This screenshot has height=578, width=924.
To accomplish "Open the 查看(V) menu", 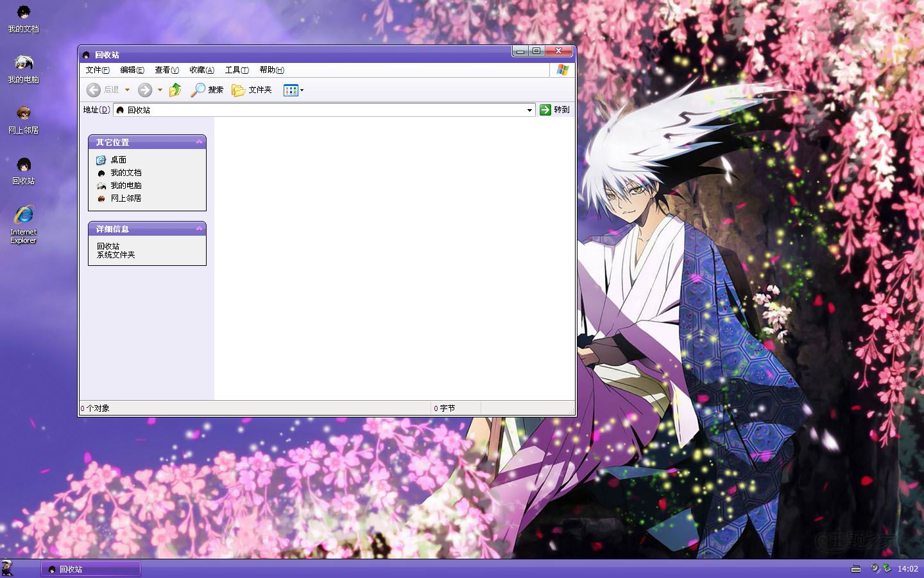I will point(167,70).
